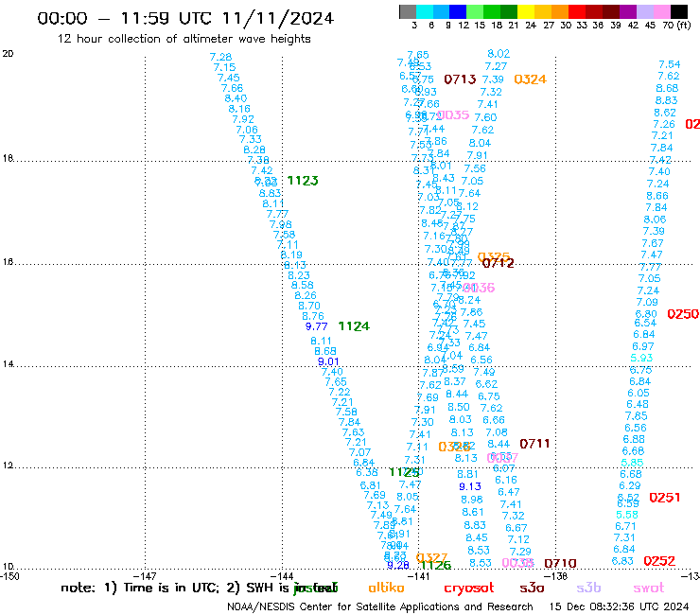The width and height of the screenshot is (700, 615).
Task: Click the timestamp '15 Dec 08:32:36 UTC 2024'
Action: tap(619, 607)
